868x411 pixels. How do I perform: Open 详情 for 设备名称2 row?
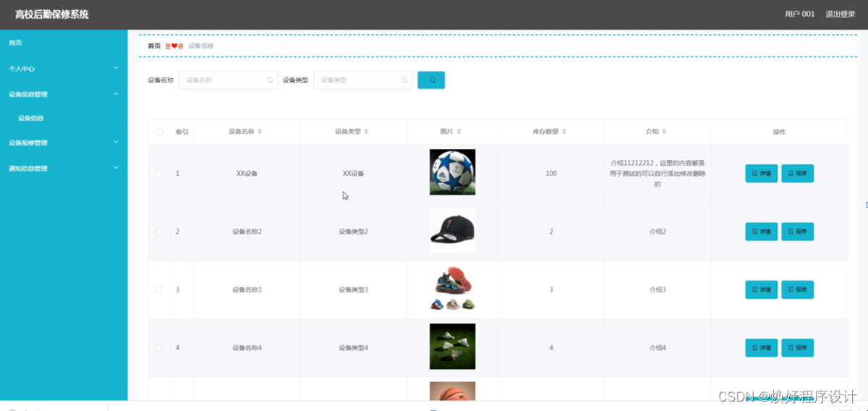coord(762,232)
